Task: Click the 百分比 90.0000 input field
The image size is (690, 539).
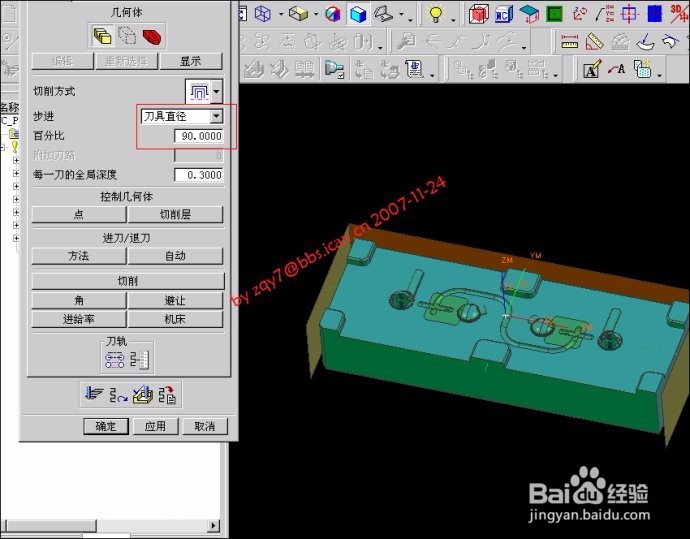Action: tap(199, 136)
